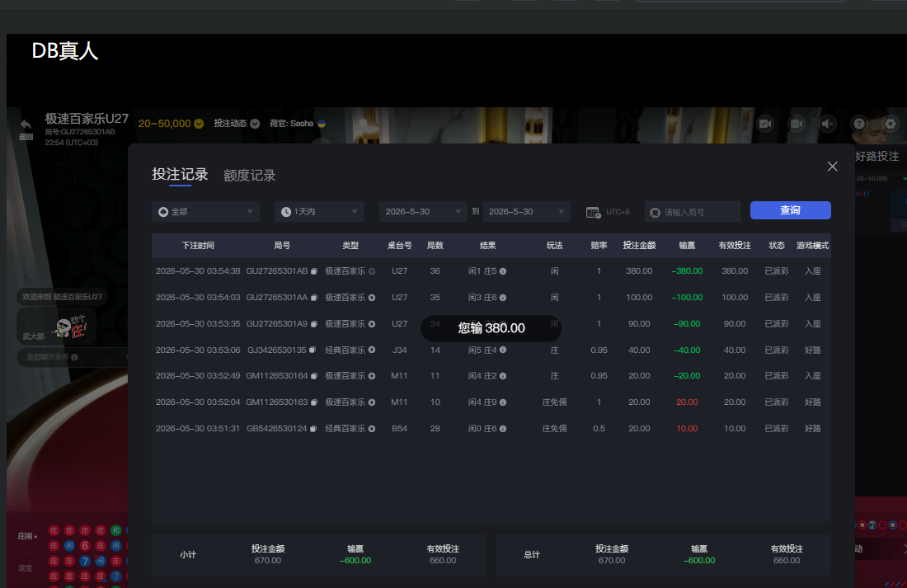Viewport: 907px width, 588px height.
Task: Switch to the 额度记录 tab
Action: click(x=249, y=176)
